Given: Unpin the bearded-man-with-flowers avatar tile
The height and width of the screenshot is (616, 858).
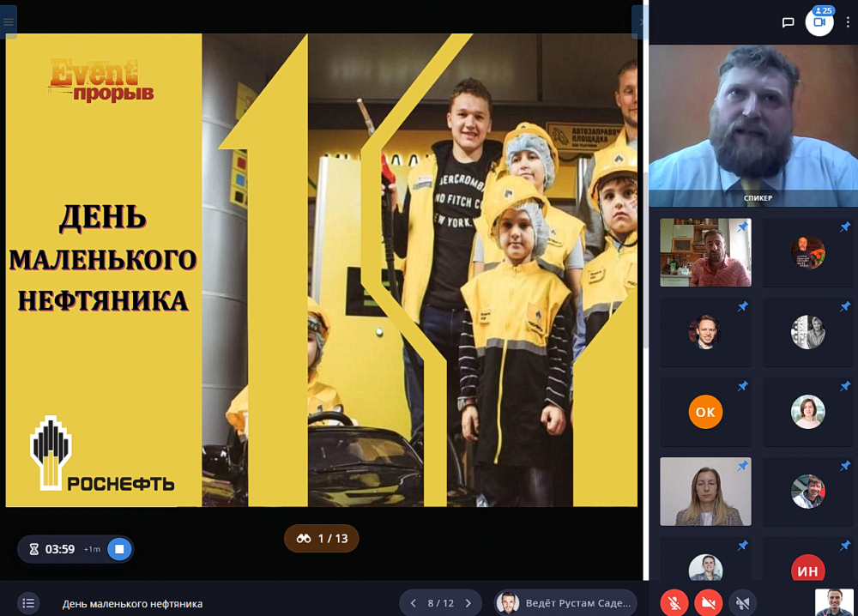Looking at the screenshot, I should [845, 227].
